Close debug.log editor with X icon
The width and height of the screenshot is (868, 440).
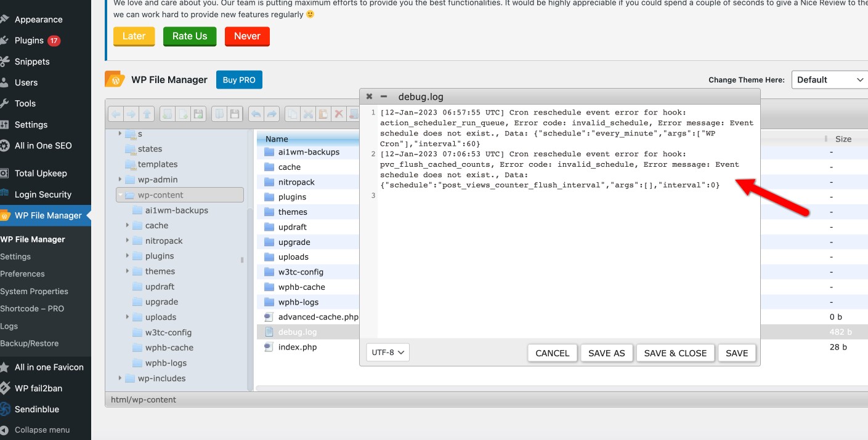369,97
